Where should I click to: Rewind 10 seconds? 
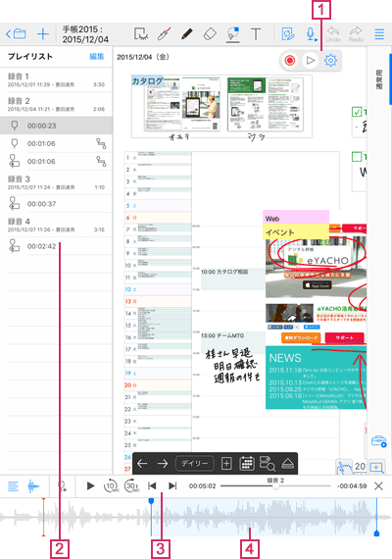pos(111,485)
